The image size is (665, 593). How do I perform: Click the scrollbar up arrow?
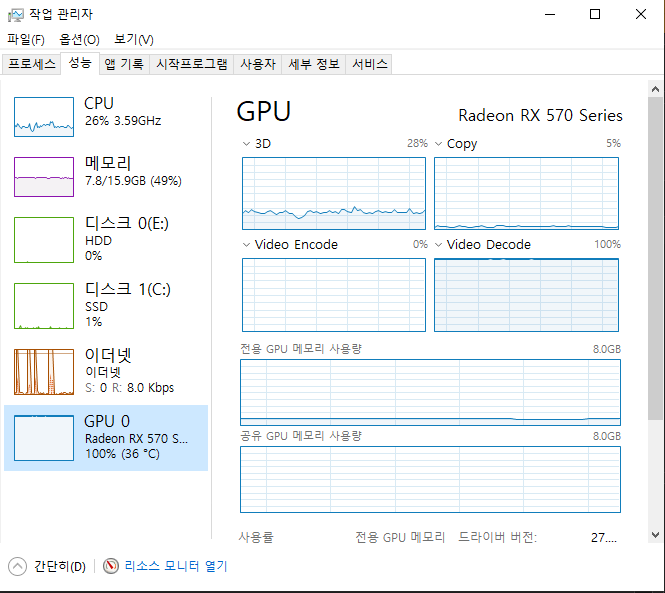point(655,89)
